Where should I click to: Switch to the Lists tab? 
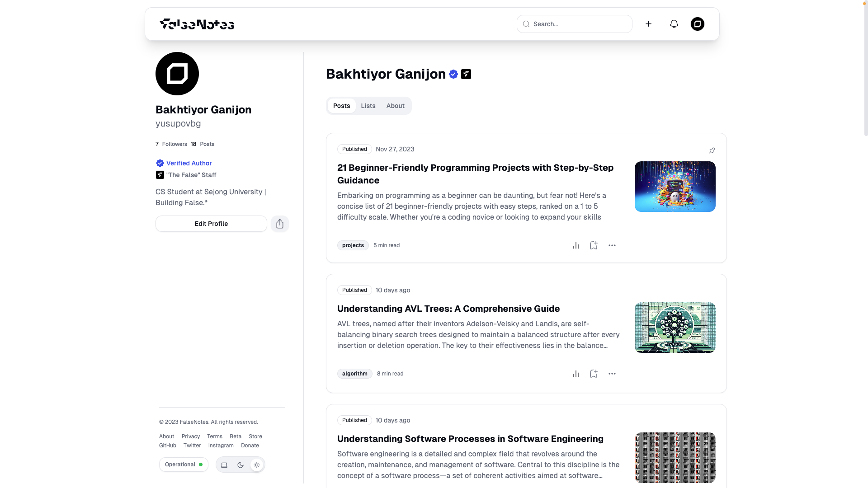click(368, 106)
